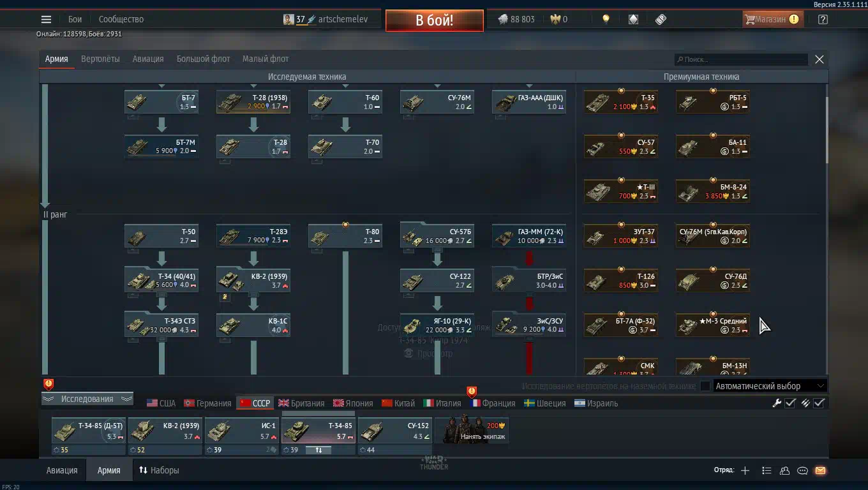Select the СУ-122 vehicle card
Screen dimensions: 868x490
point(437,280)
